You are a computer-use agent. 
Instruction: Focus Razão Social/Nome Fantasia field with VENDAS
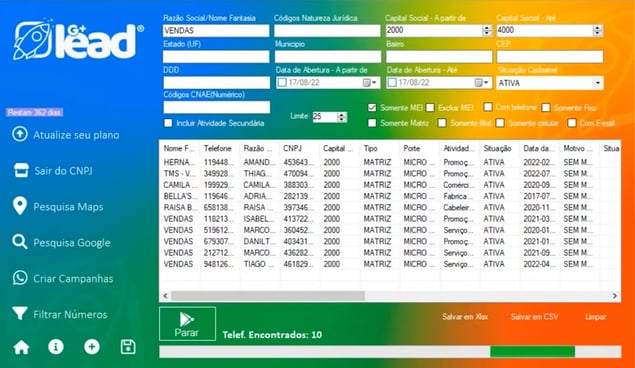[x=216, y=30]
